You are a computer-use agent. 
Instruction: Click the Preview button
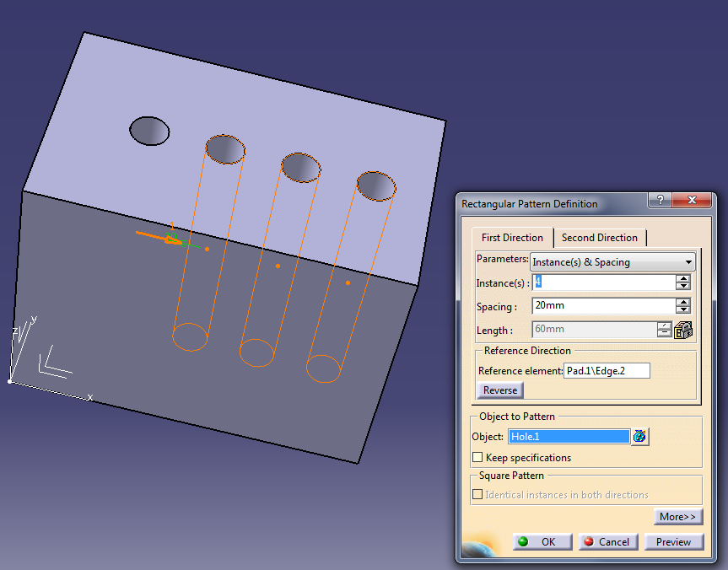click(673, 542)
